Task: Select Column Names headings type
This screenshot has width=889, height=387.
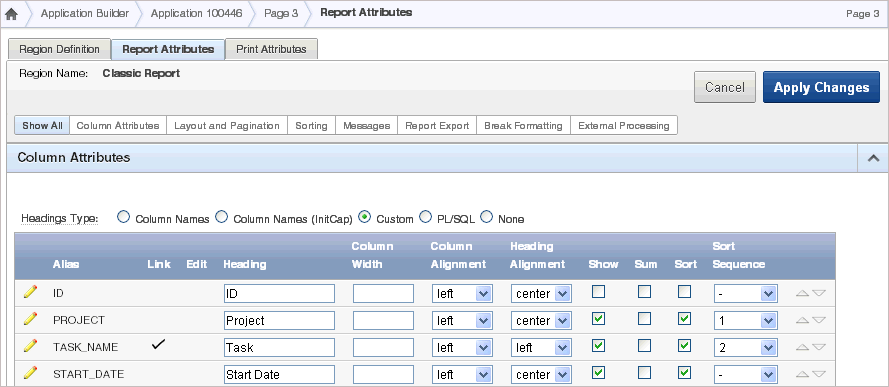Action: click(x=124, y=216)
